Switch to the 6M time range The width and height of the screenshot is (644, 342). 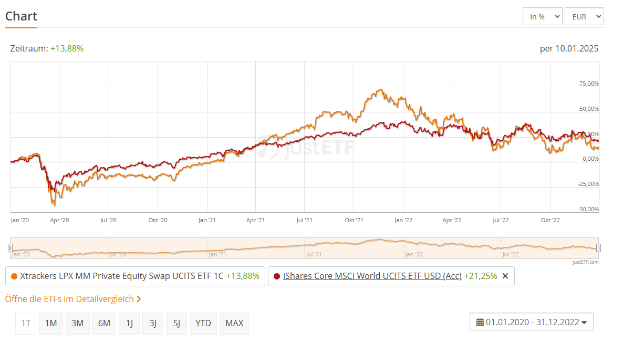tap(104, 323)
